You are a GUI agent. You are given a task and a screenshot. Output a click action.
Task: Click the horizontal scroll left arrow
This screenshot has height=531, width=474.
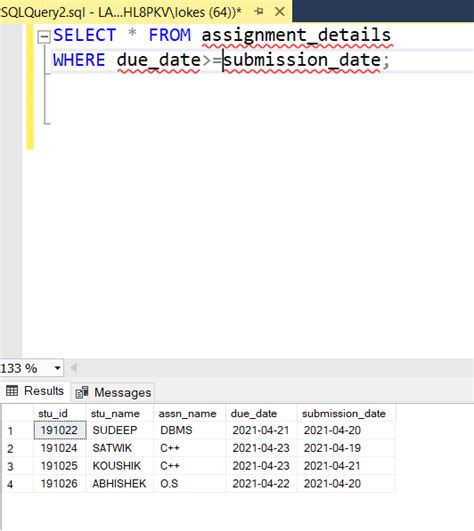pyautogui.click(x=73, y=368)
